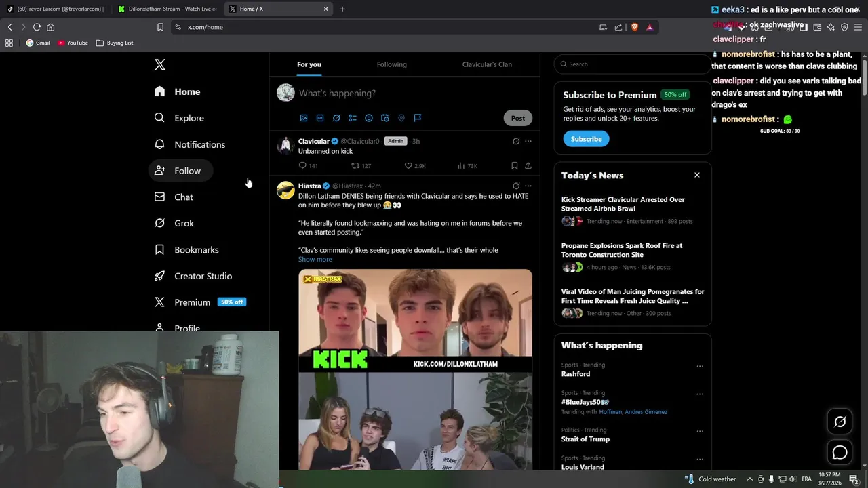
Task: Go to the browser home page
Action: pos(50,27)
